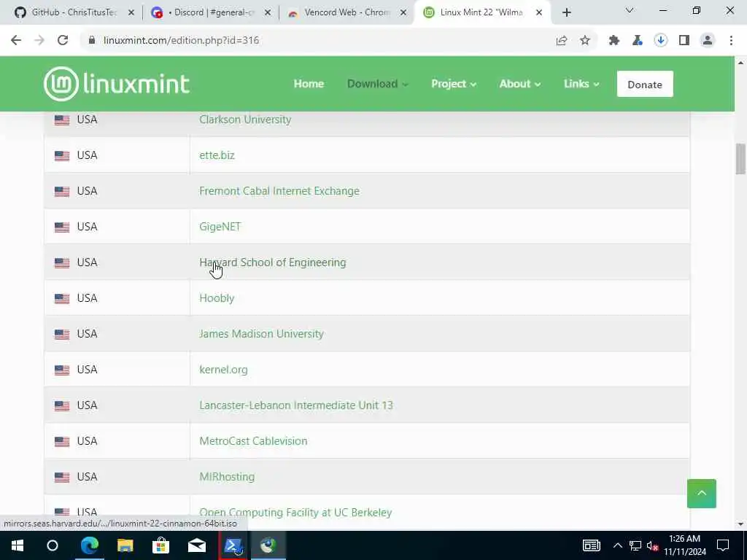Open the Mail app on taskbar

pyautogui.click(x=197, y=545)
